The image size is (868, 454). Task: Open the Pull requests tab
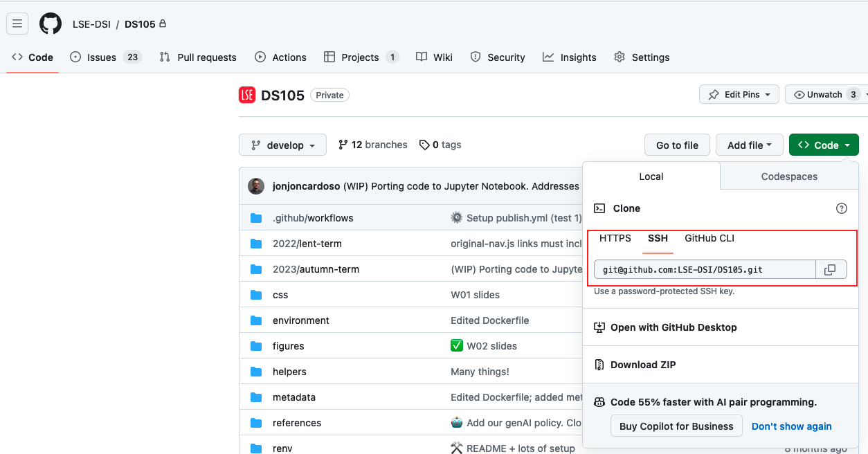tap(198, 57)
